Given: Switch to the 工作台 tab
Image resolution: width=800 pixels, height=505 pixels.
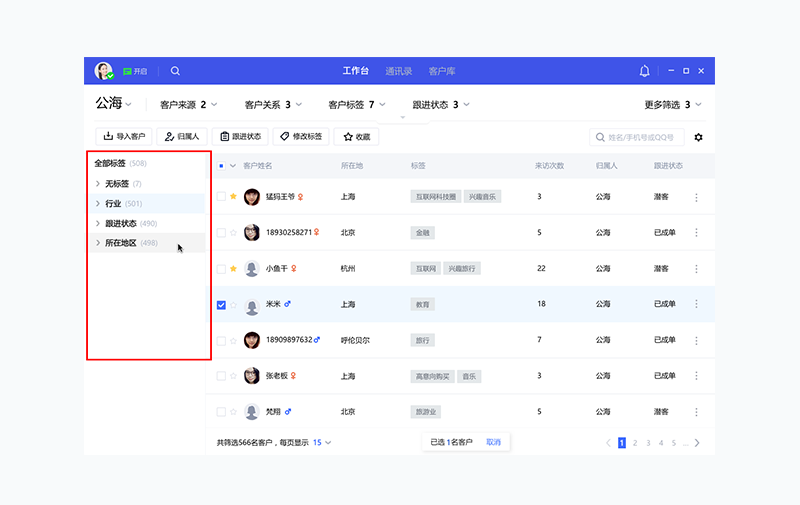Looking at the screenshot, I should click(x=356, y=71).
